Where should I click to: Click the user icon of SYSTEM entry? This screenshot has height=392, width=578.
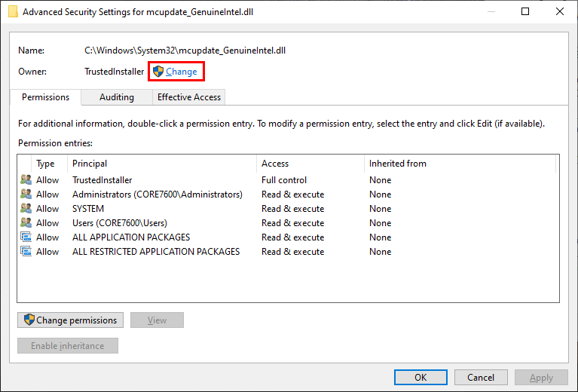[x=26, y=208]
